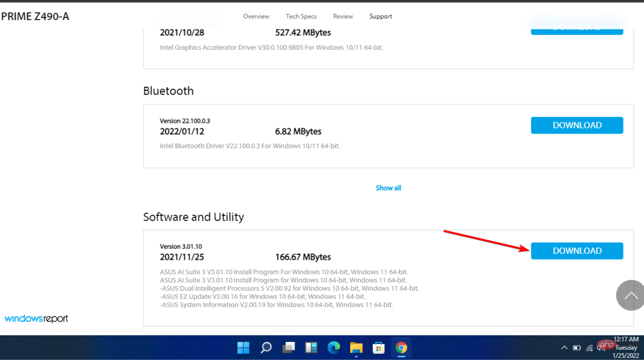Open taskbar Search

click(x=266, y=348)
